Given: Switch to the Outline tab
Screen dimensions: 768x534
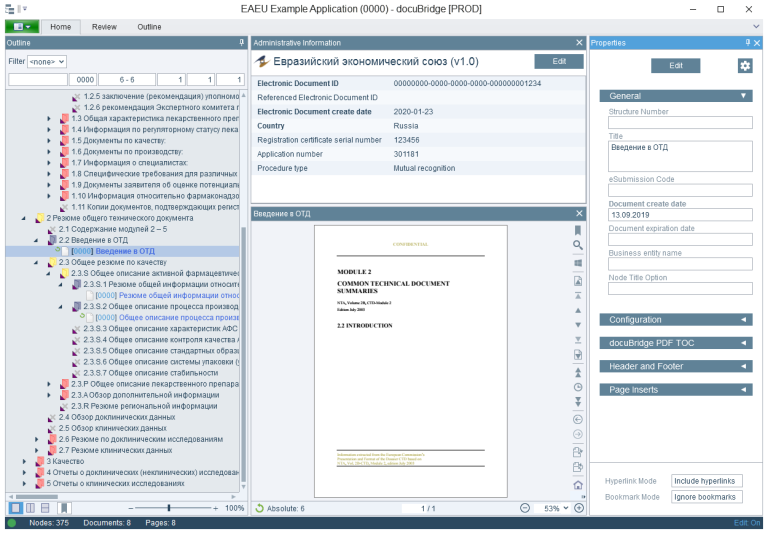Looking at the screenshot, I should pyautogui.click(x=149, y=27).
